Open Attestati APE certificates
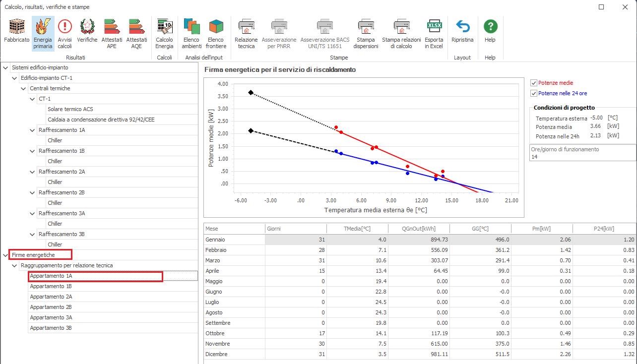This screenshot has height=364, width=637. 112,34
